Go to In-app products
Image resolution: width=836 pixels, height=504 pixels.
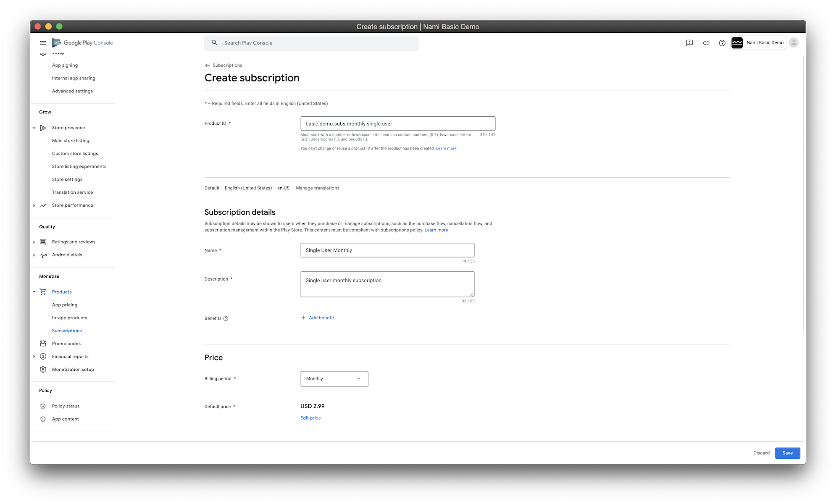coord(70,318)
